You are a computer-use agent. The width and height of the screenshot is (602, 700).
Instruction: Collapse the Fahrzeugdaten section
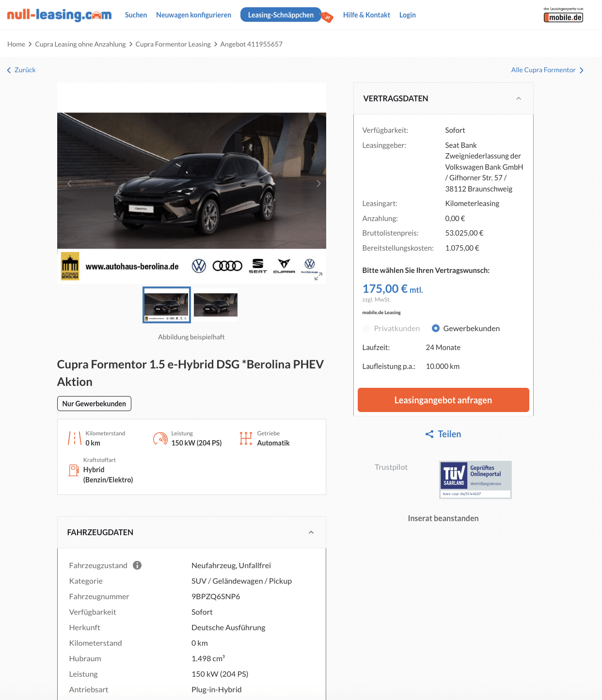(311, 532)
